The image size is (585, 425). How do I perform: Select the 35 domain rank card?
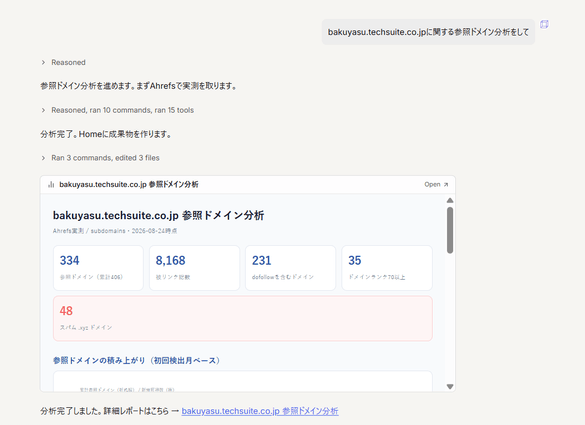[387, 268]
